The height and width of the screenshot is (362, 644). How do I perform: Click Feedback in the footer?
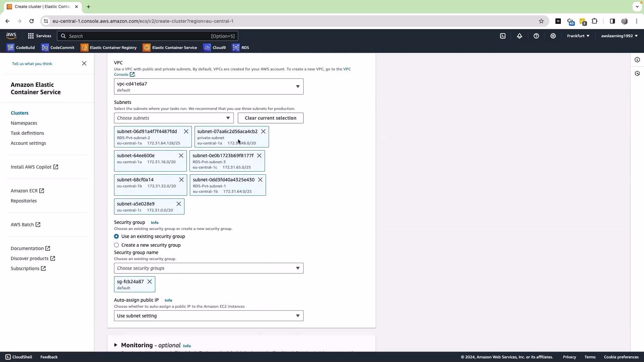[49, 357]
